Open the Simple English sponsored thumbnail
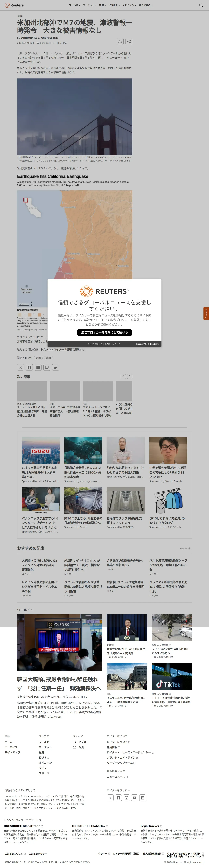This screenshot has height=868, width=209. point(168,450)
